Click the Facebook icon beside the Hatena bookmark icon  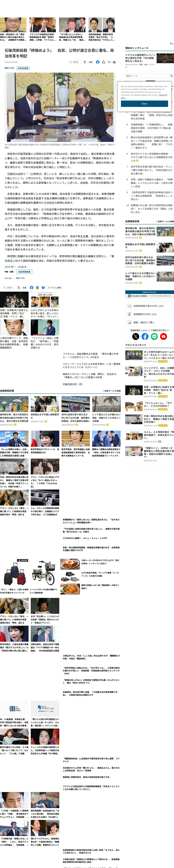(x=31, y=287)
